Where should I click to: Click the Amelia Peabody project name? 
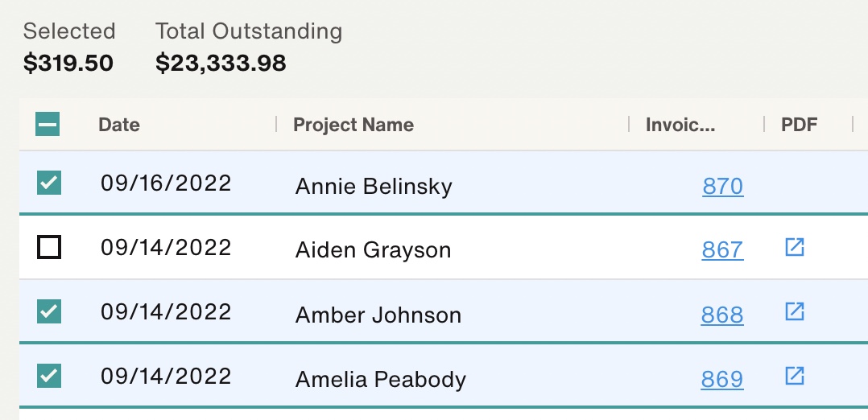coord(381,379)
